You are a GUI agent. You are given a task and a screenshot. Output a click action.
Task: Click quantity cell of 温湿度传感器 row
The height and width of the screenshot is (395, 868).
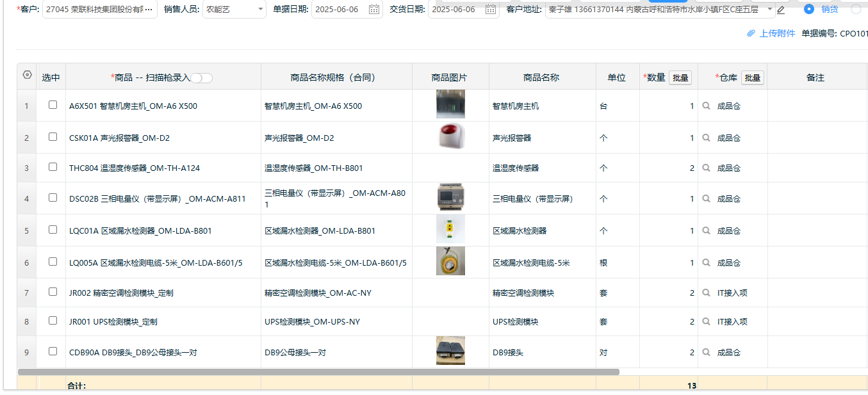(x=669, y=168)
